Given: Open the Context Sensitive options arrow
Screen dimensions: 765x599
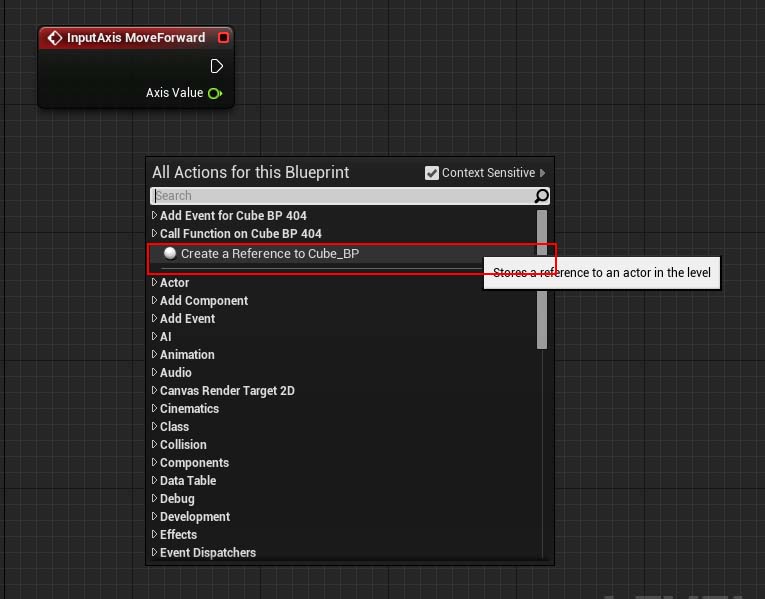Looking at the screenshot, I should click(543, 173).
